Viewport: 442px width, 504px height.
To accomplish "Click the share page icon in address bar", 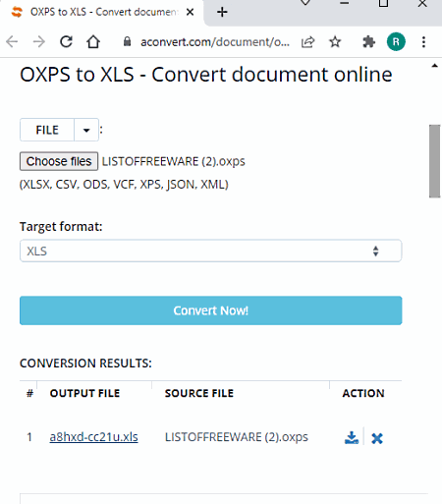I will [x=307, y=42].
